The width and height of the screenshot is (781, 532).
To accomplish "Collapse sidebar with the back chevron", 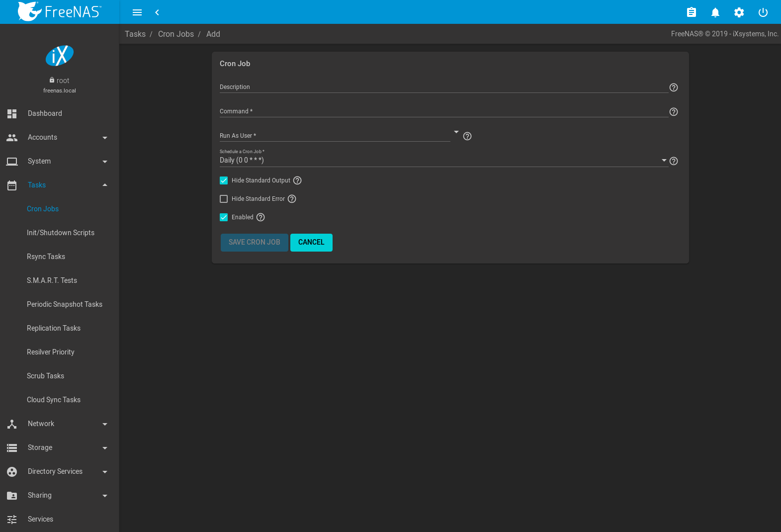I will click(157, 12).
